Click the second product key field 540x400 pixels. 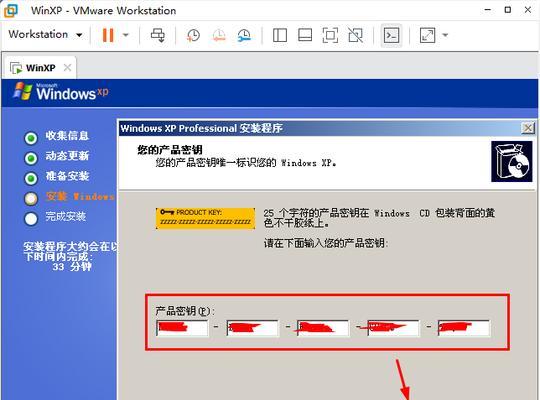(252, 328)
